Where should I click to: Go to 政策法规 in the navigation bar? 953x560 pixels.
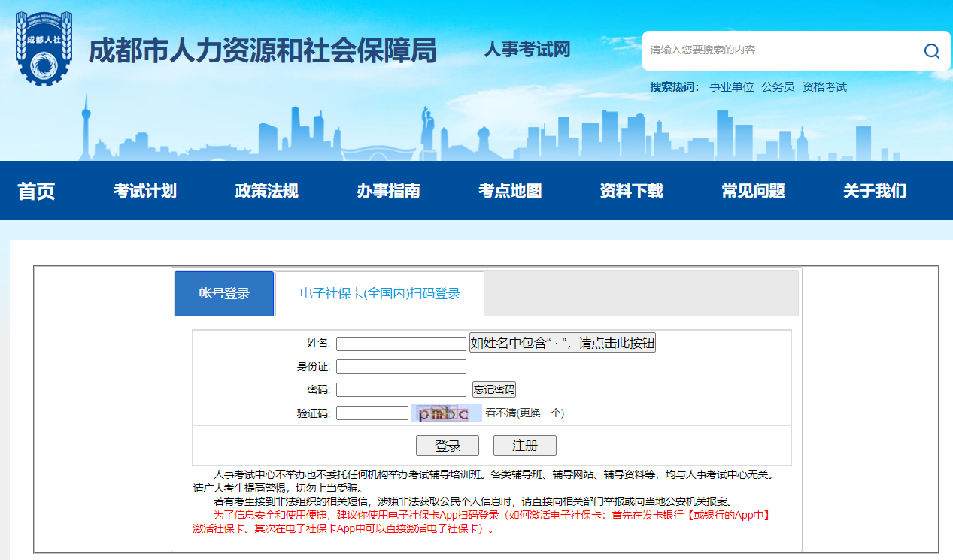tap(266, 191)
